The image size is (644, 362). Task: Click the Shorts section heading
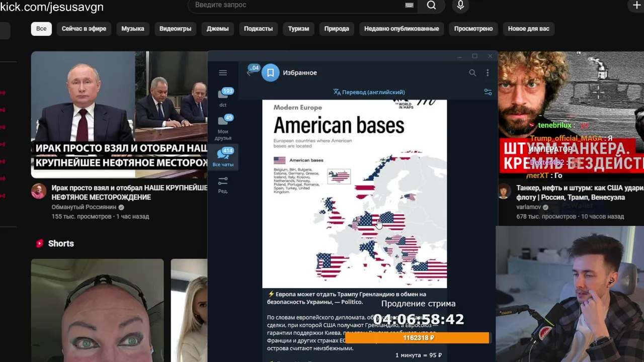point(61,243)
